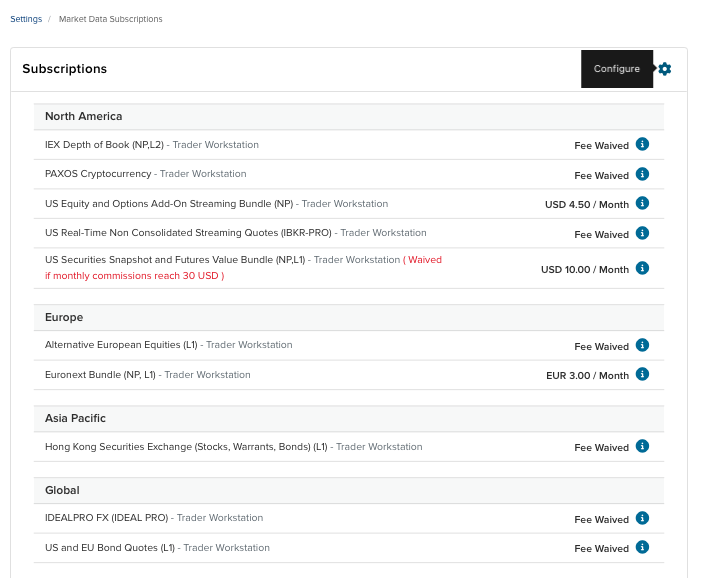Click Market Data Subscriptions breadcrumb text
Screen dimensions: 706x578
(x=110, y=19)
